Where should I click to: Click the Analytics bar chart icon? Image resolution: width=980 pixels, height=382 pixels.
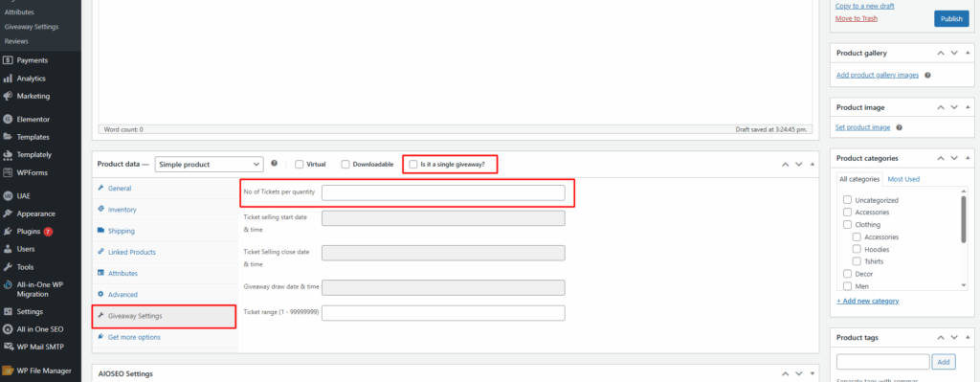point(8,79)
